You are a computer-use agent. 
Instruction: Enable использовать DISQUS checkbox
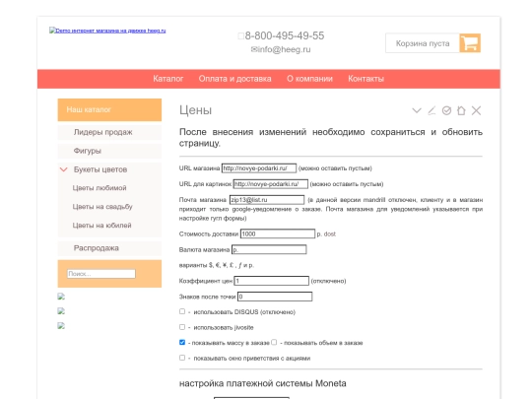click(x=182, y=311)
